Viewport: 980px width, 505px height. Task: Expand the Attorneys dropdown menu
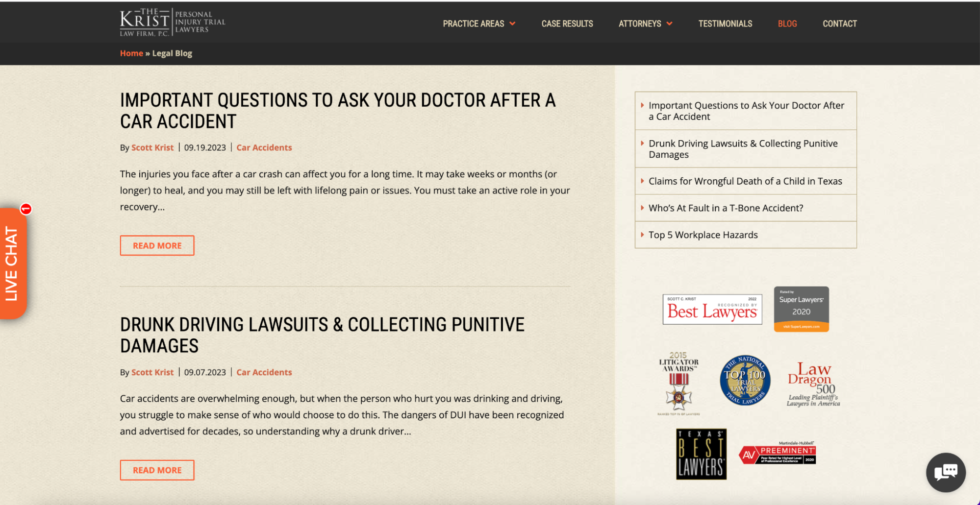click(645, 24)
